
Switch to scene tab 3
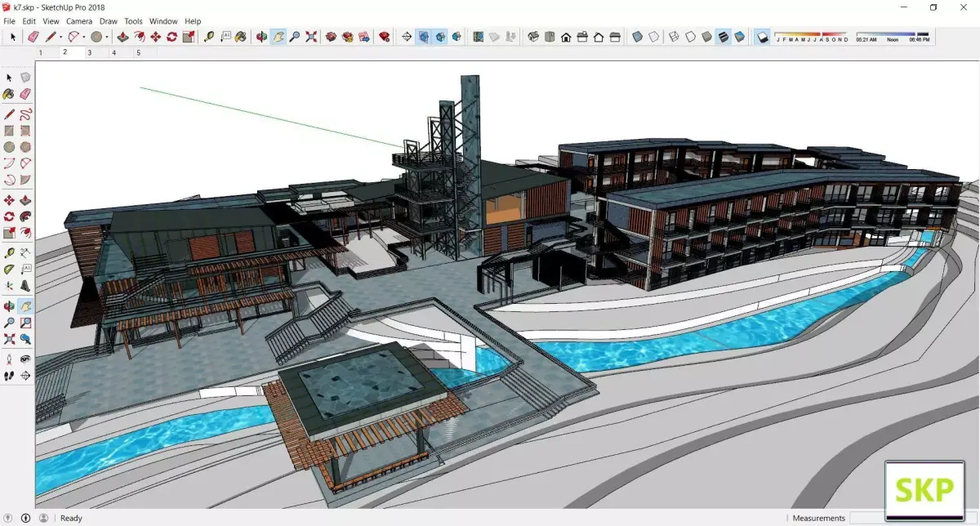(x=90, y=52)
